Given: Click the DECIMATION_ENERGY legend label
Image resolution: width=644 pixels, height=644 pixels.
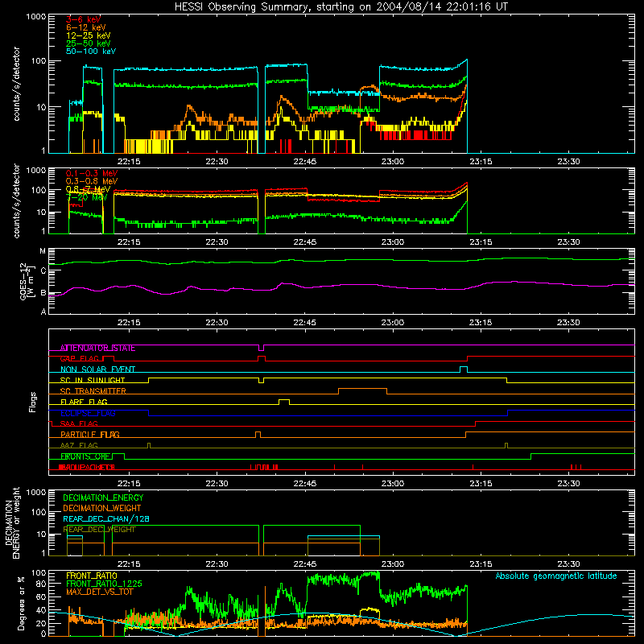Looking at the screenshot, I should (103, 497).
